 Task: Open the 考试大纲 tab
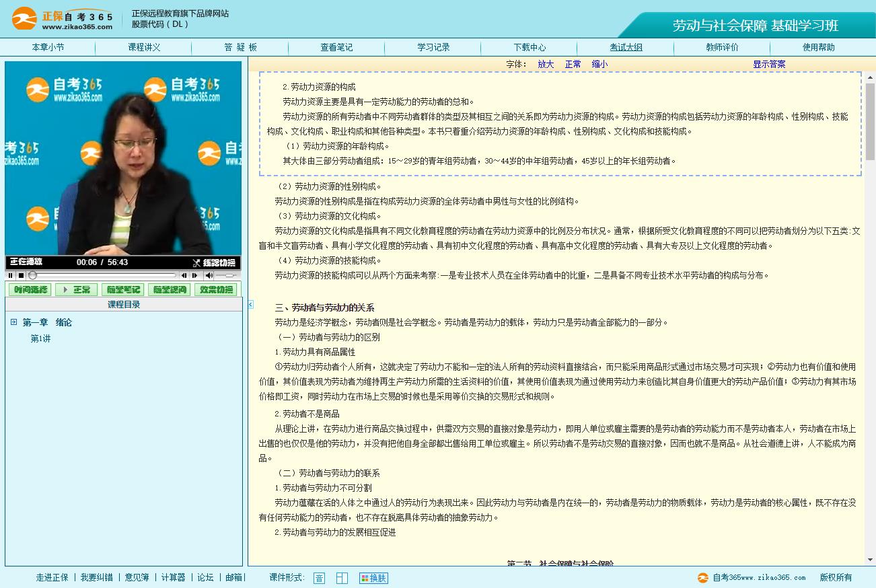point(626,47)
